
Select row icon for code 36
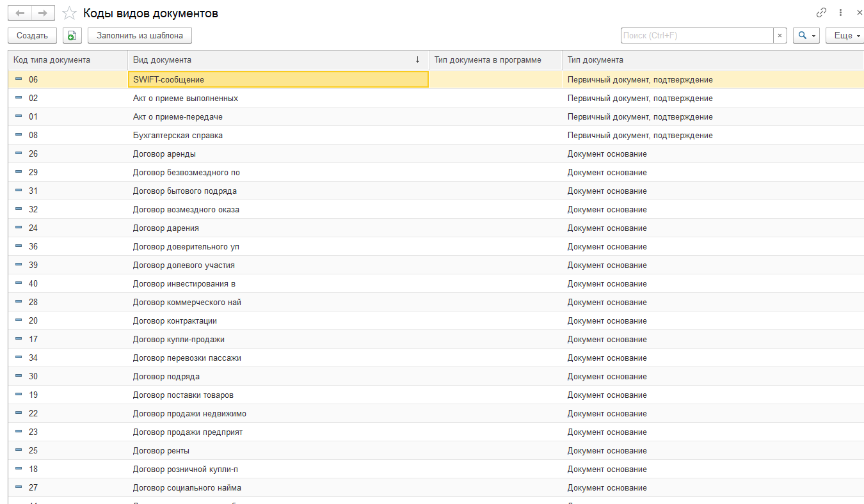pos(18,246)
